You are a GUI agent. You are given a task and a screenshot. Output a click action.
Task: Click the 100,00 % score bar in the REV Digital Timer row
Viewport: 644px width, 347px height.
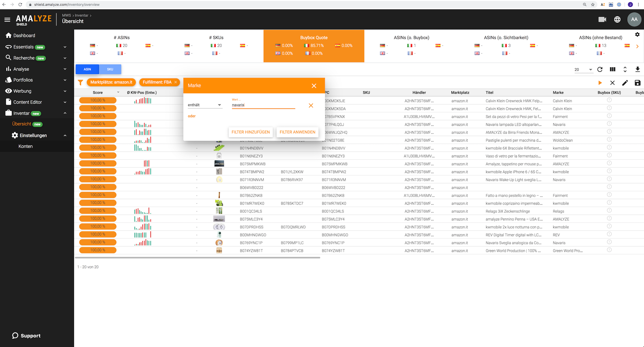click(98, 234)
